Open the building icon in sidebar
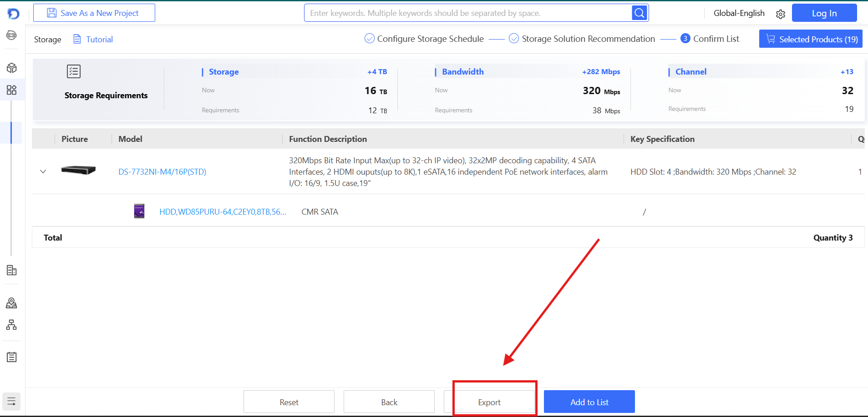The height and width of the screenshot is (417, 868). [12, 271]
